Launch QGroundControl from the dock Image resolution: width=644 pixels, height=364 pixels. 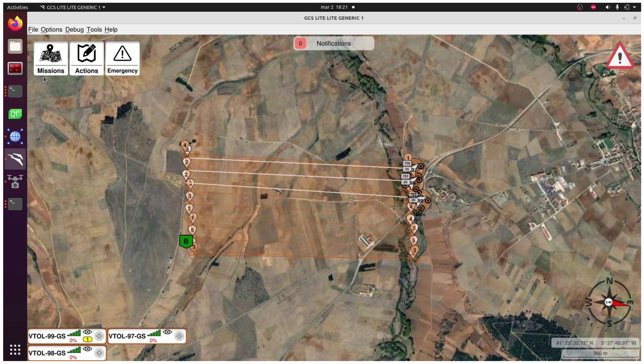pos(15,114)
